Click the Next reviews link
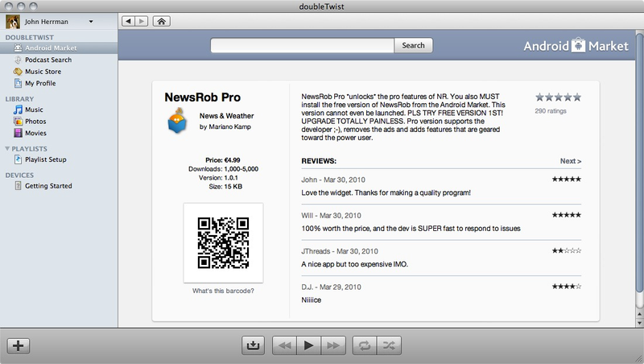Viewport: 644px width, 364px height. (571, 161)
